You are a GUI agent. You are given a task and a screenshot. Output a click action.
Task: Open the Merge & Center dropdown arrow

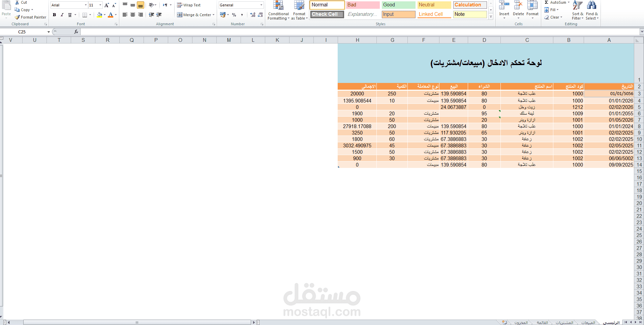pyautogui.click(x=214, y=15)
